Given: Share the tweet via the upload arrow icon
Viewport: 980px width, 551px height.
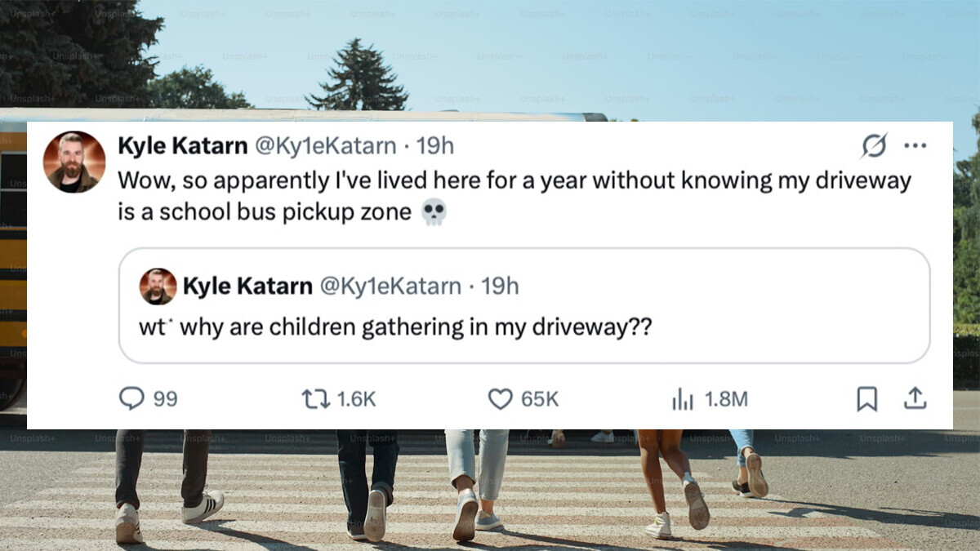Looking at the screenshot, I should click(915, 398).
